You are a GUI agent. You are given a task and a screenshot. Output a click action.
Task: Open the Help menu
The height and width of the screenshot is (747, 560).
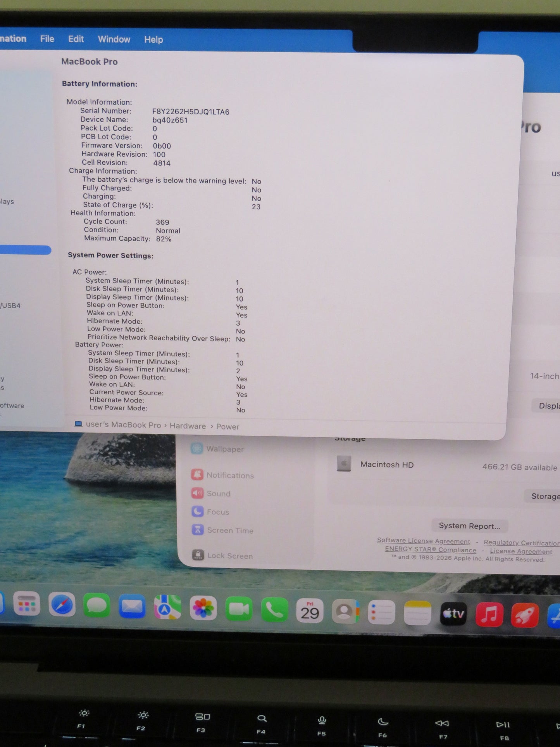pyautogui.click(x=153, y=40)
